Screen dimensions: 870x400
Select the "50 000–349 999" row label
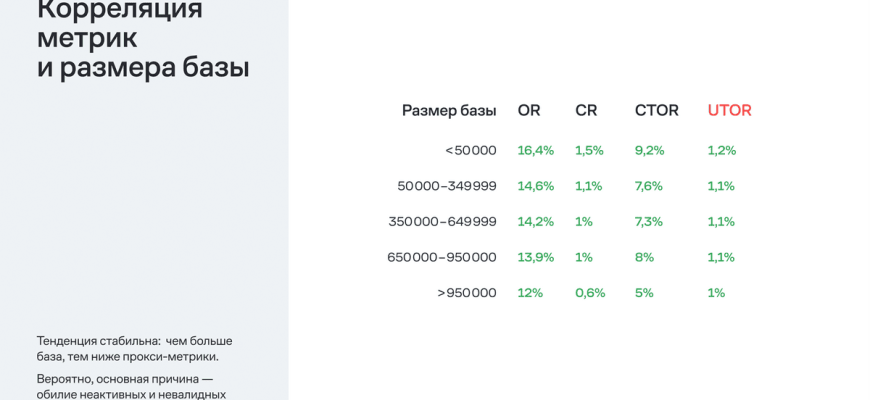coord(447,186)
